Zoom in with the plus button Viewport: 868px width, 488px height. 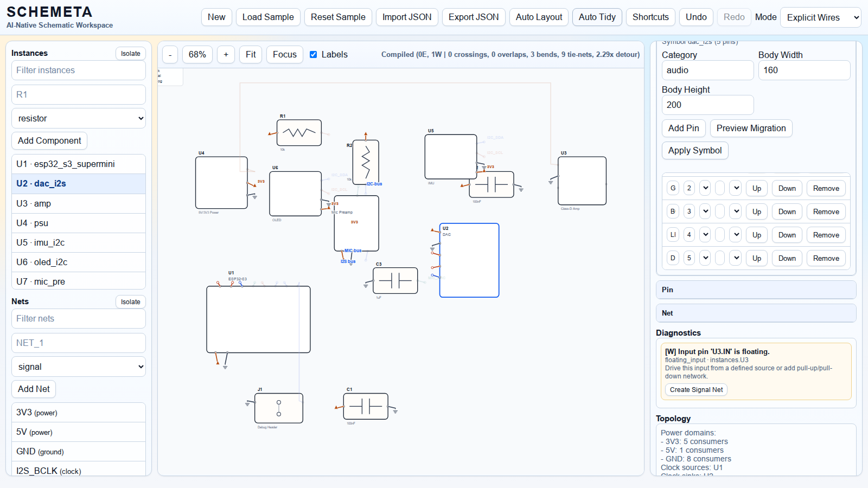[x=226, y=55]
